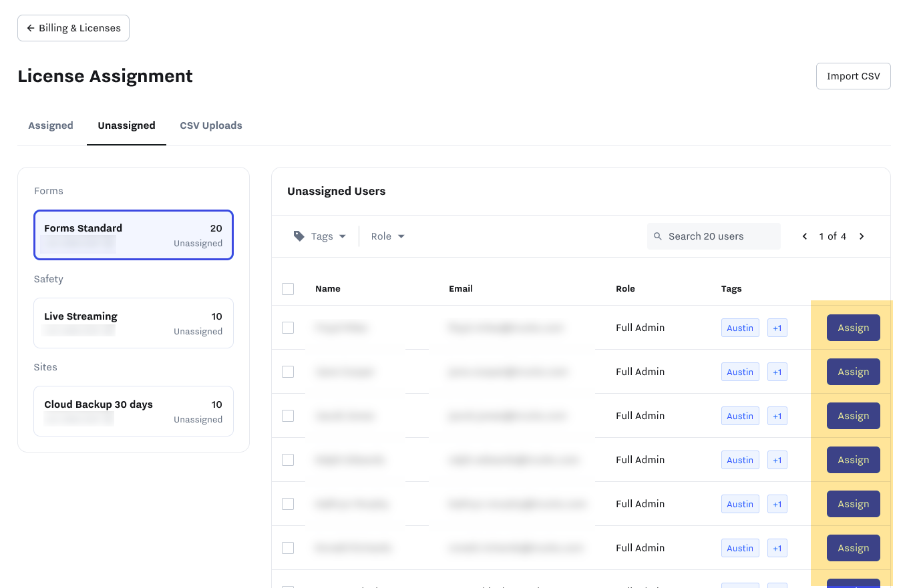Expand the Tags filter dropdown arrow
907x588 pixels.
pos(343,236)
